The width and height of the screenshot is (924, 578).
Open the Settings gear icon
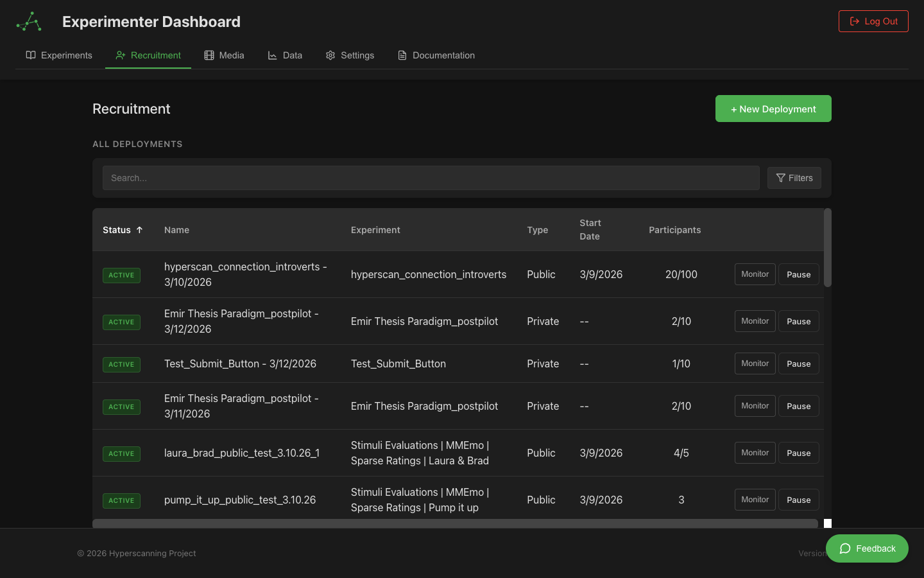(330, 55)
